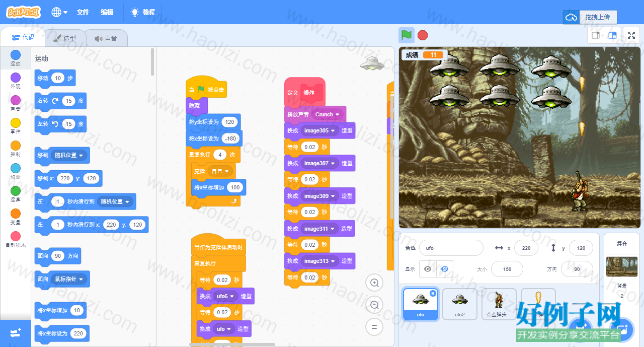Screen dimensions: 644x347
Task: Enter full screen stage mode
Action: (x=631, y=35)
